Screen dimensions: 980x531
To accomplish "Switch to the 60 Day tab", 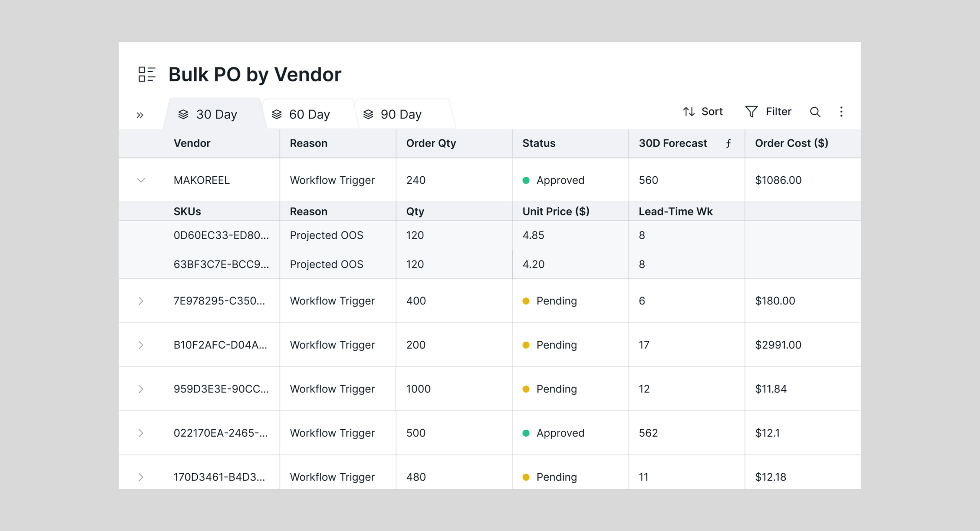I will click(x=309, y=114).
